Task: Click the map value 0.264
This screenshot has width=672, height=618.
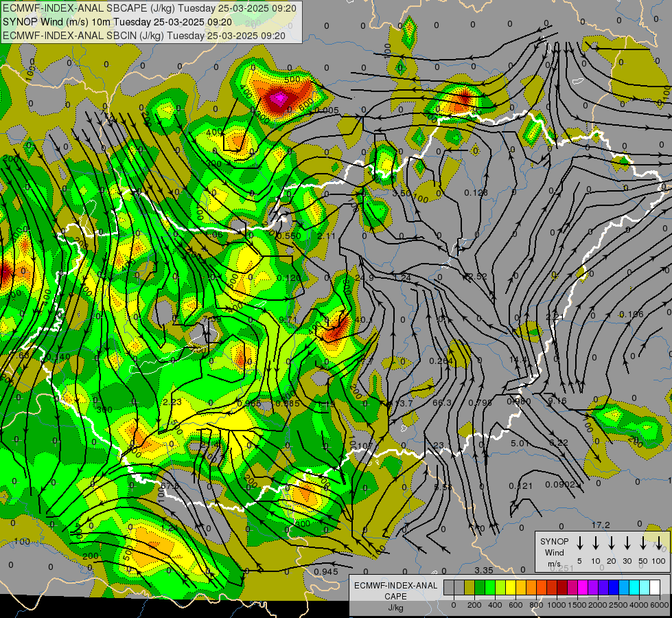Action: pos(441,361)
